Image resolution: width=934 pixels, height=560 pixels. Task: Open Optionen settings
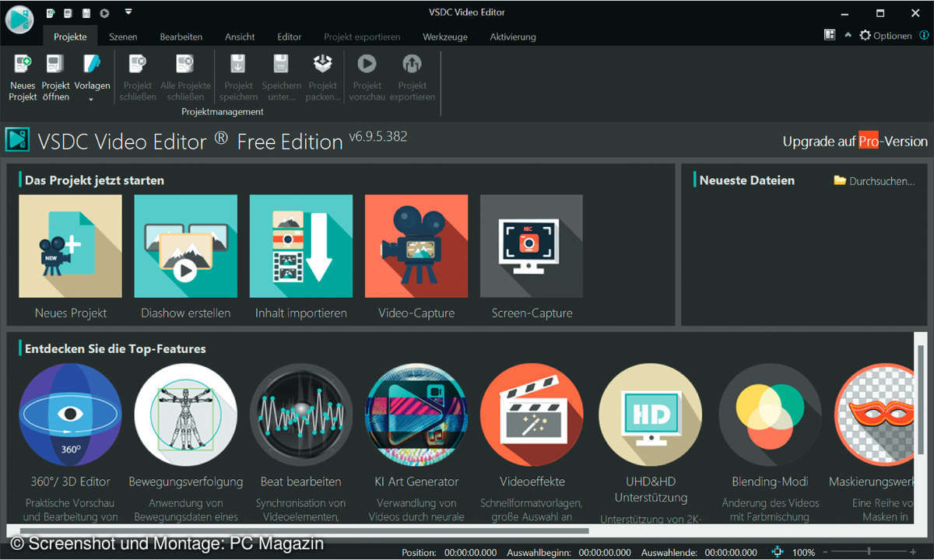tap(885, 36)
